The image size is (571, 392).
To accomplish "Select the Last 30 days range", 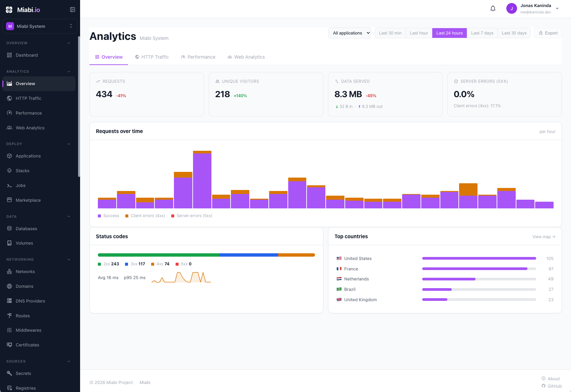I will 514,33.
